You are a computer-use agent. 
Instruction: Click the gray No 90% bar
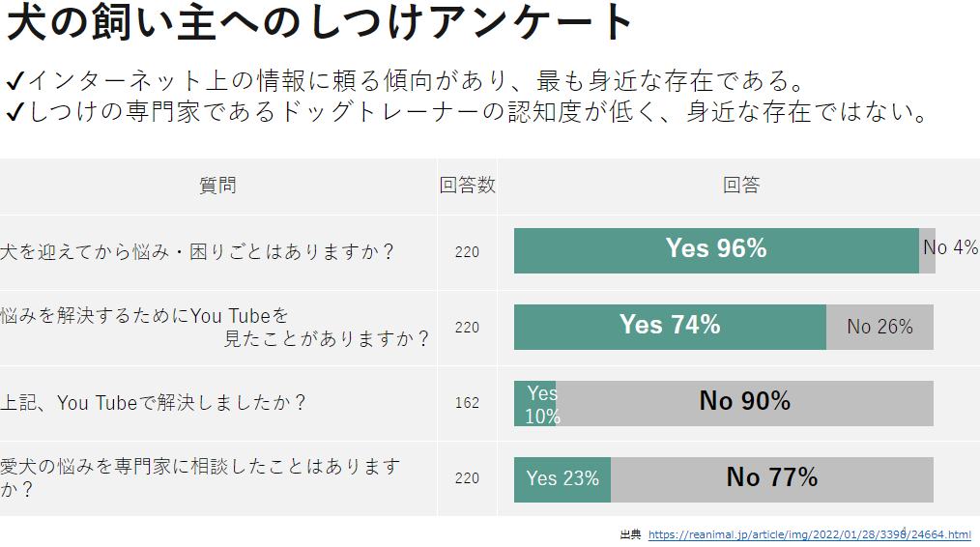pyautogui.click(x=745, y=402)
